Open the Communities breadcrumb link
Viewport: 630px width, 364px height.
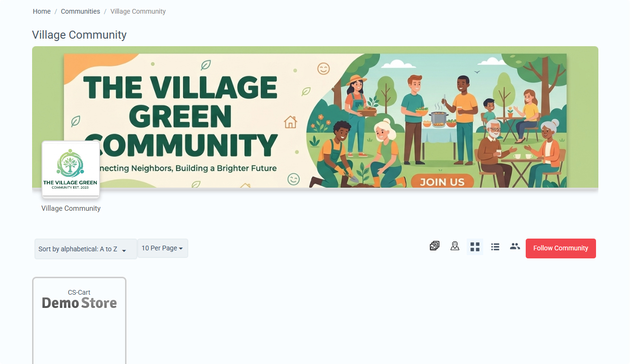coord(80,11)
